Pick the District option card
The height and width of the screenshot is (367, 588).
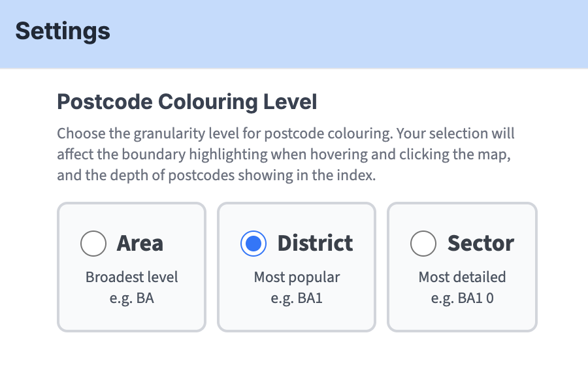click(297, 317)
